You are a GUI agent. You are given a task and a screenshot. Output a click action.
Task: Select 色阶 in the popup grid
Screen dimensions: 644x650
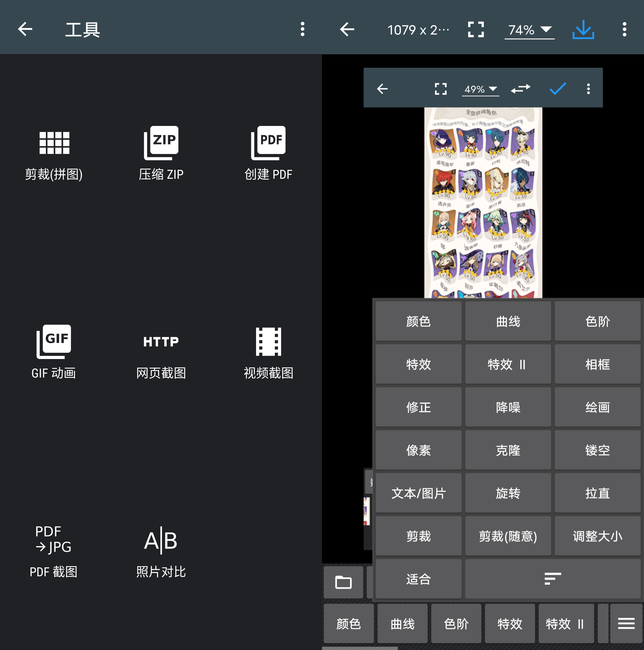pyautogui.click(x=597, y=321)
